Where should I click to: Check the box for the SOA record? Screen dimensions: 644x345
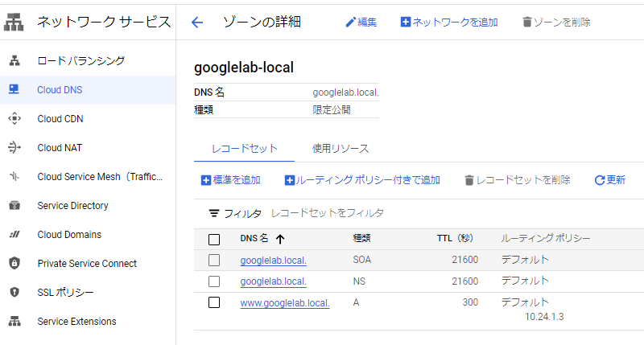coord(214,260)
